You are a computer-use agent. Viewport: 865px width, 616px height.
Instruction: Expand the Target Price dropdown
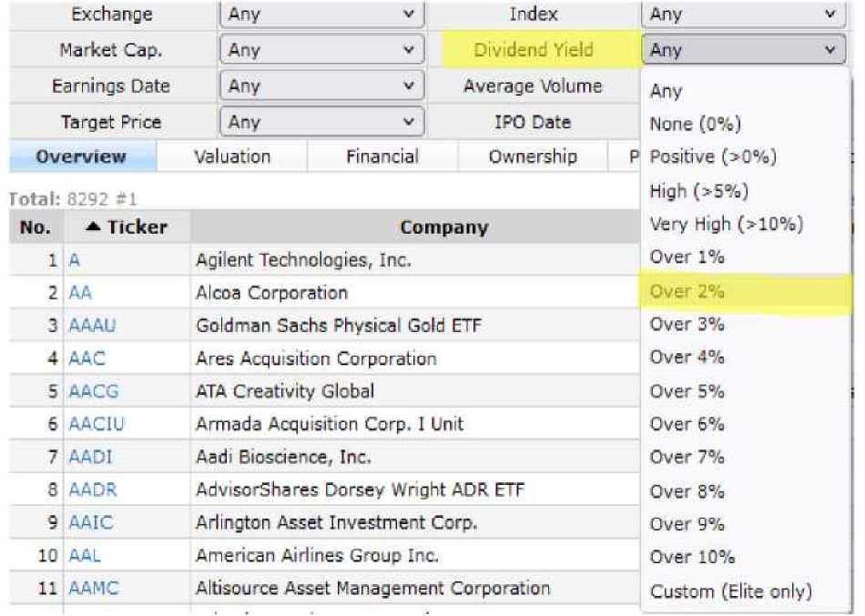(x=321, y=122)
